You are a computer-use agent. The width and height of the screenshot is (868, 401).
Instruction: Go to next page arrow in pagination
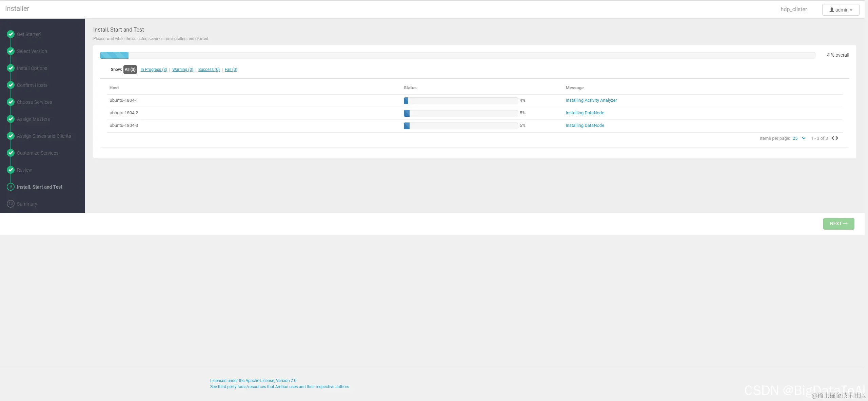coord(837,138)
